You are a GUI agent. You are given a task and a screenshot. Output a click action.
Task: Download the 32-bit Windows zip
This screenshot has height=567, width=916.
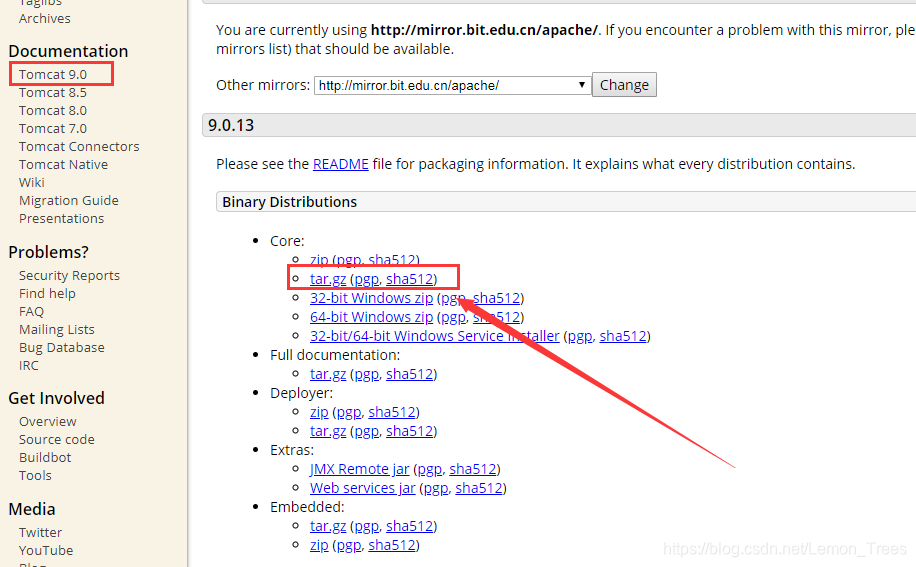372,298
